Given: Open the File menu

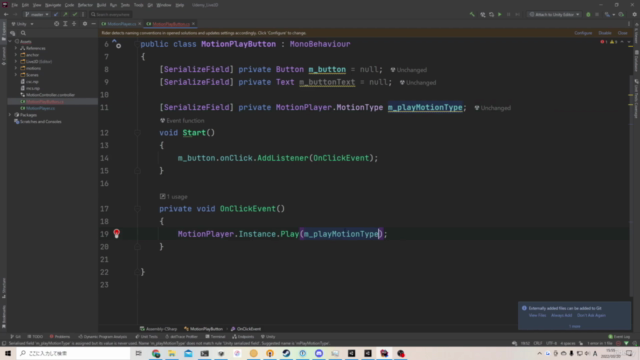Looking at the screenshot, I should pos(14,5).
